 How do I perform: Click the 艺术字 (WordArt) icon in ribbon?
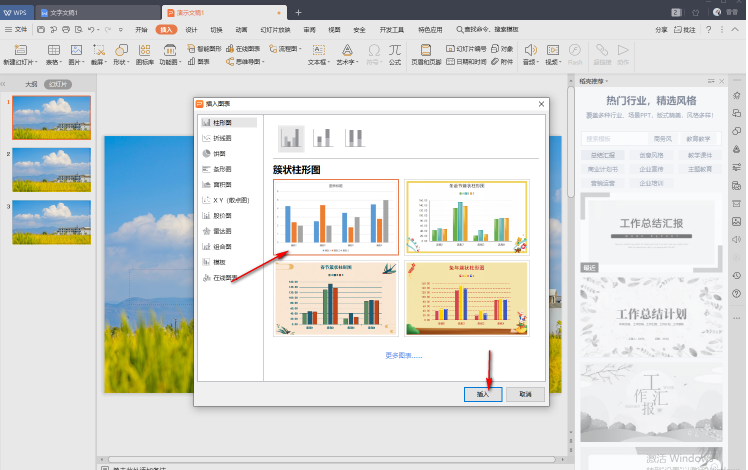point(347,49)
